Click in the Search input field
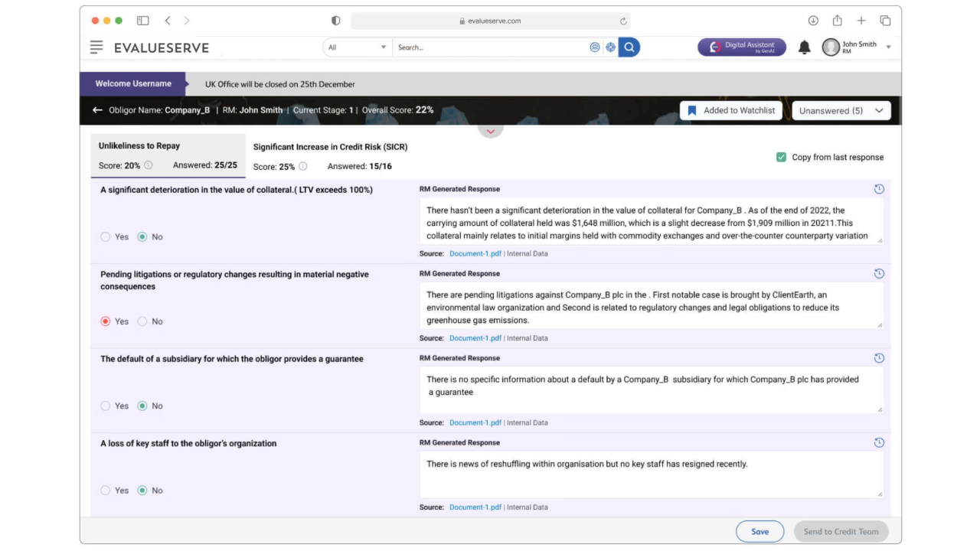The height and width of the screenshot is (551, 980). click(490, 47)
